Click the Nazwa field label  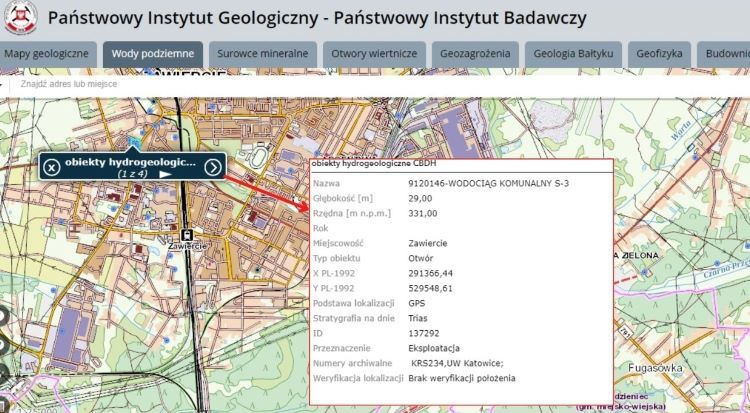pyautogui.click(x=326, y=183)
